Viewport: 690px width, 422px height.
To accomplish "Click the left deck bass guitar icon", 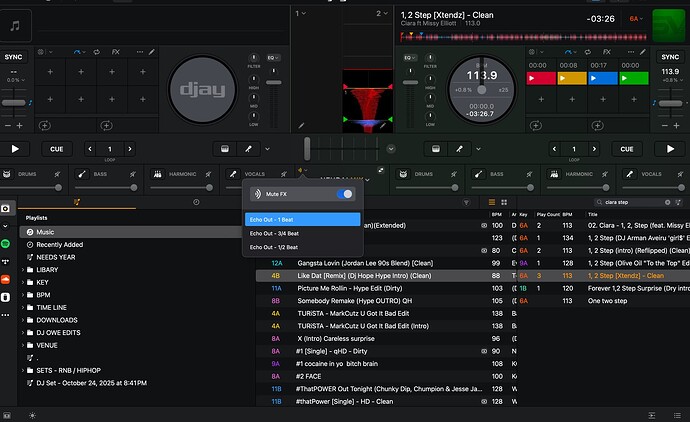I will pos(83,174).
